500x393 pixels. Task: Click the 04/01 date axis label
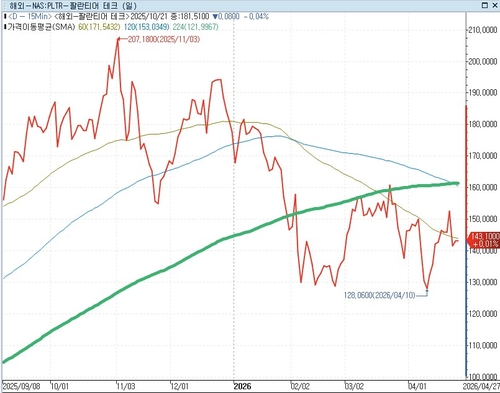point(417,386)
